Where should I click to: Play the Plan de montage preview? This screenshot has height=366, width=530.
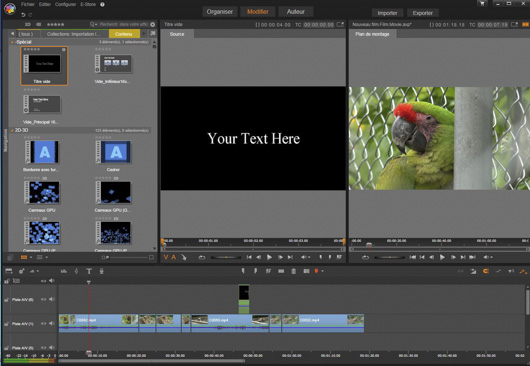click(x=442, y=257)
